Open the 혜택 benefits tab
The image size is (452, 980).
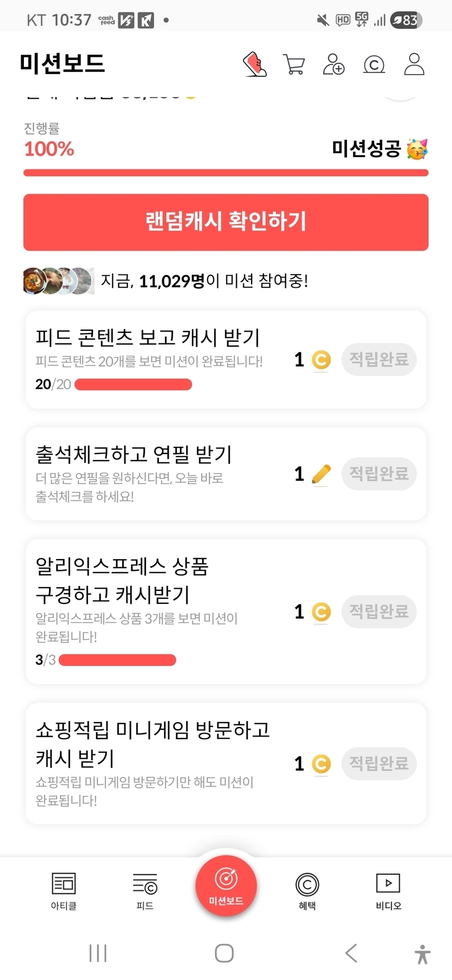pyautogui.click(x=307, y=891)
